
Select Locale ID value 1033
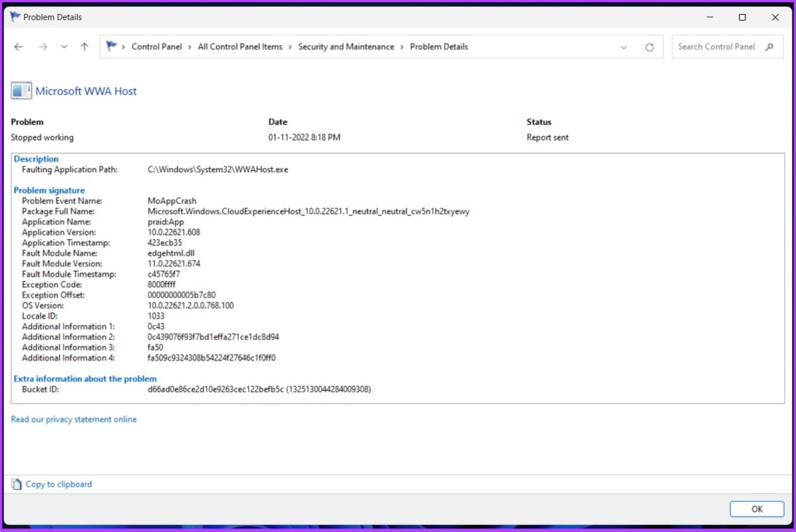155,316
